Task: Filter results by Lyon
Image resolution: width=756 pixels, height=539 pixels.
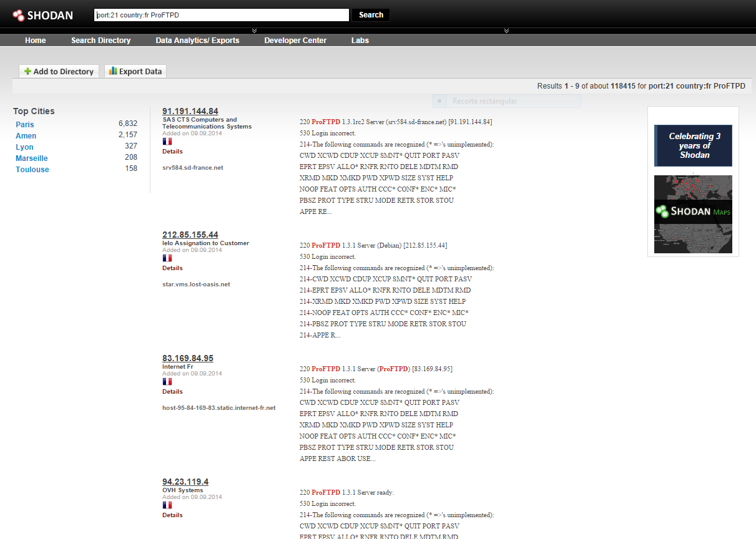Action: (x=24, y=147)
